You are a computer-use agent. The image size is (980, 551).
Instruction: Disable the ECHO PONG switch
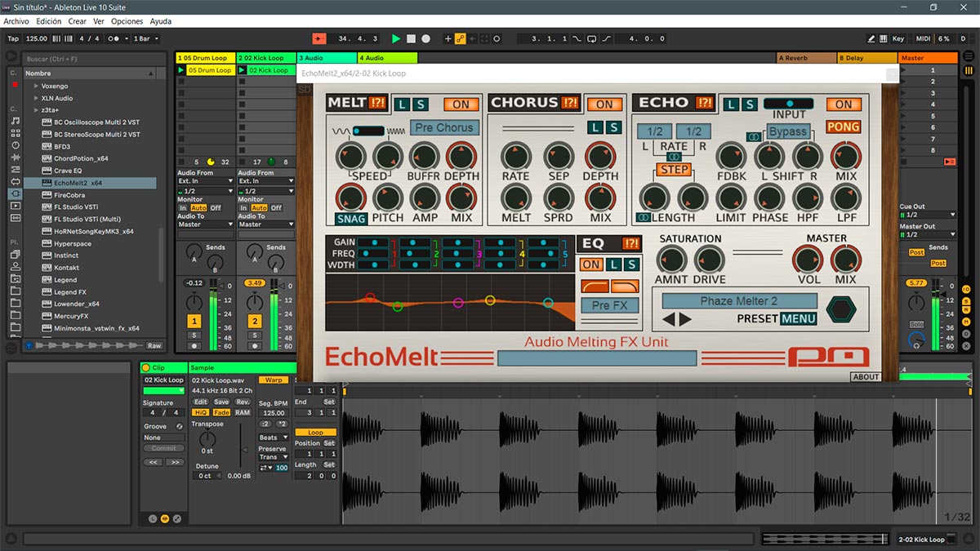(844, 127)
